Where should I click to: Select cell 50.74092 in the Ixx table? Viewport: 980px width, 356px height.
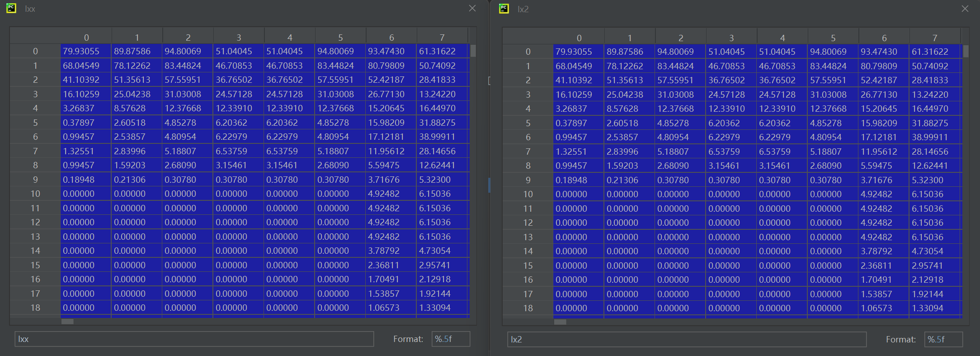click(x=443, y=66)
